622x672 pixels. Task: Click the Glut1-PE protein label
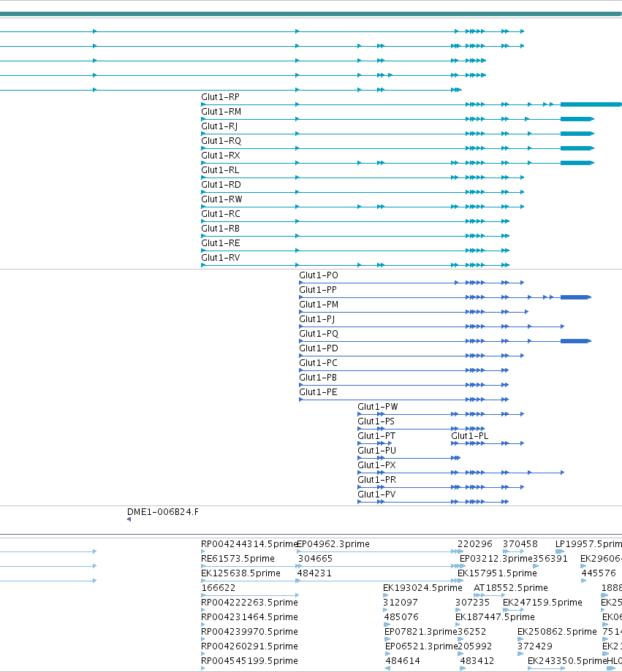pos(318,392)
